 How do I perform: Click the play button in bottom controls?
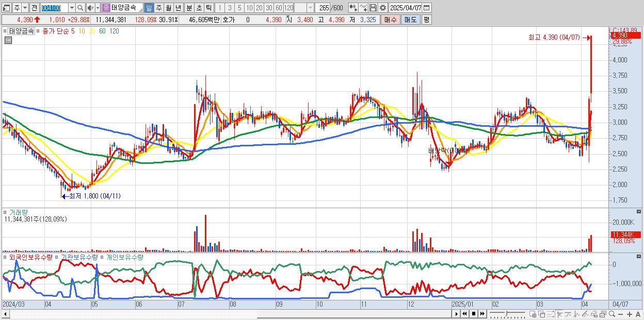456,314
